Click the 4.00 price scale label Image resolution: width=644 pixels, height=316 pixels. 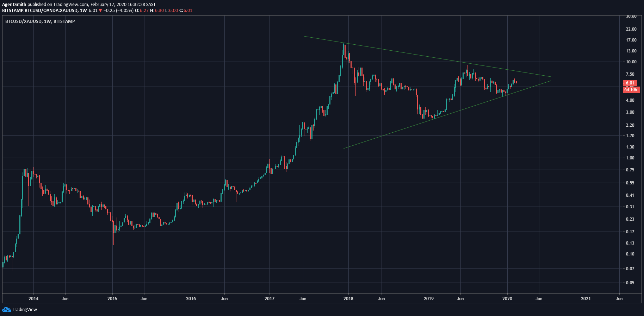pyautogui.click(x=630, y=100)
